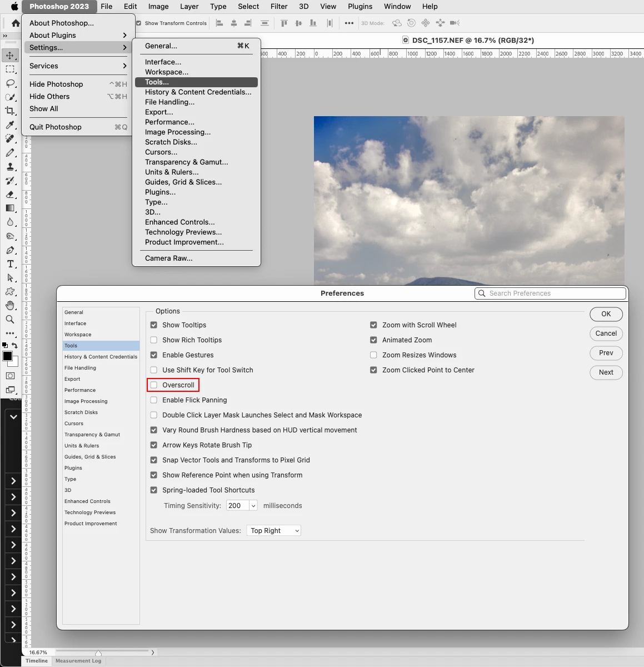Select the Spot Healing Brush tool
Viewport: 644px width, 667px height.
10,138
